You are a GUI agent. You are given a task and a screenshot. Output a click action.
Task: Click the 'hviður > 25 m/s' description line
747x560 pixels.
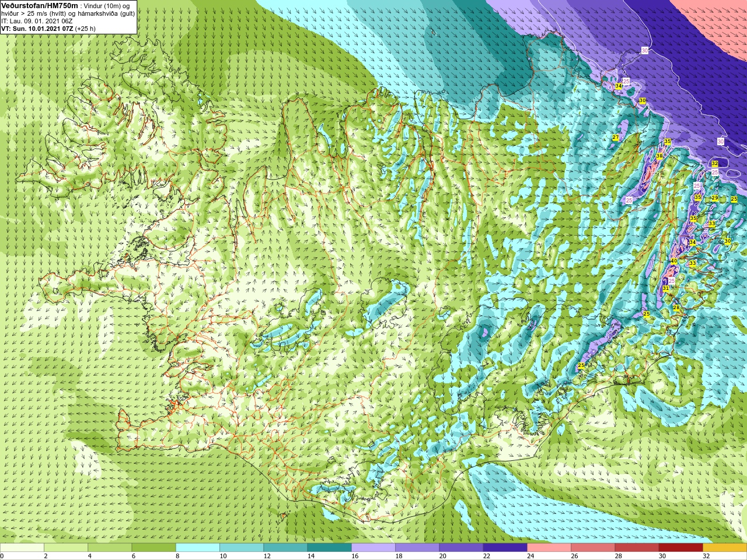[x=68, y=13]
